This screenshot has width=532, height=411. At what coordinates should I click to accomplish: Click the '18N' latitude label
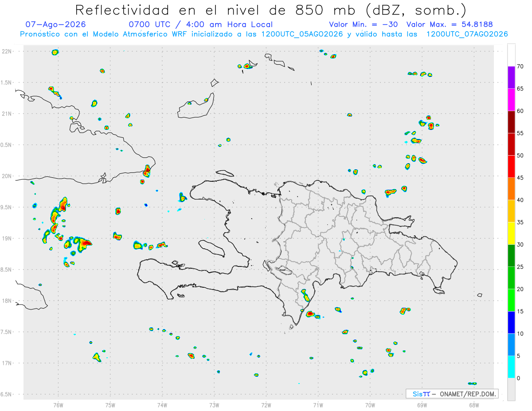(7, 301)
